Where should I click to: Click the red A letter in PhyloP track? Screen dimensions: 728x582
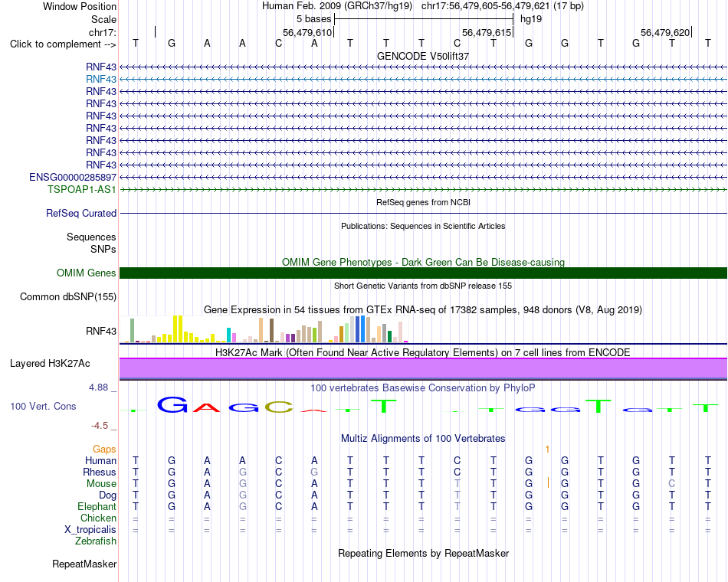tap(207, 408)
